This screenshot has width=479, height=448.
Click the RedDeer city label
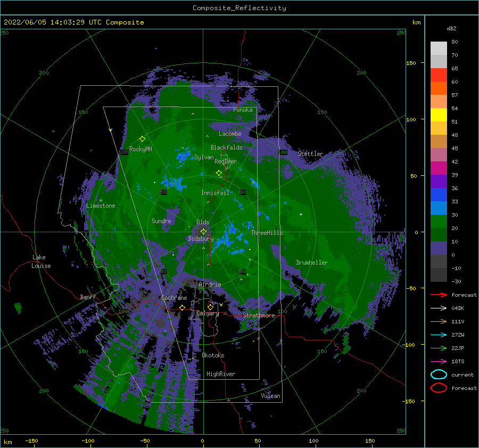click(226, 161)
